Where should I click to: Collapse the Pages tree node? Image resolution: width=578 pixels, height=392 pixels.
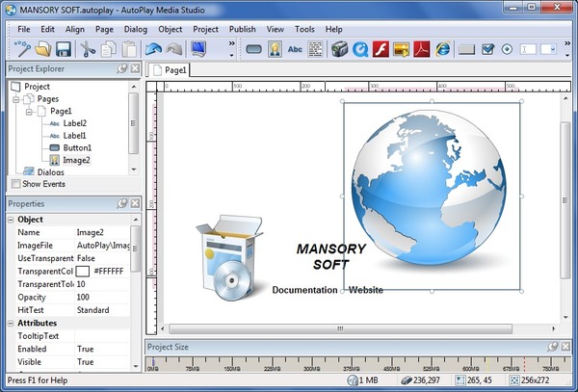click(16, 98)
